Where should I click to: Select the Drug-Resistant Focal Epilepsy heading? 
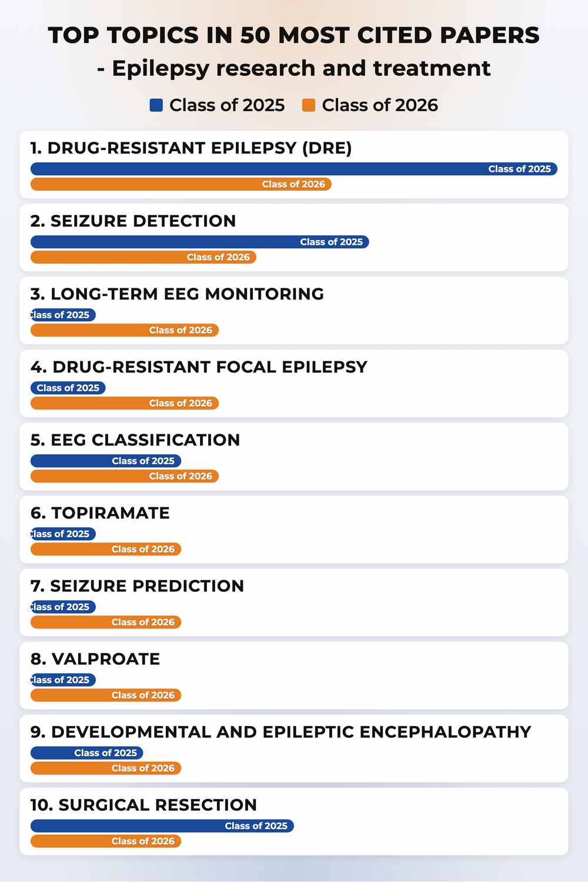coord(199,367)
